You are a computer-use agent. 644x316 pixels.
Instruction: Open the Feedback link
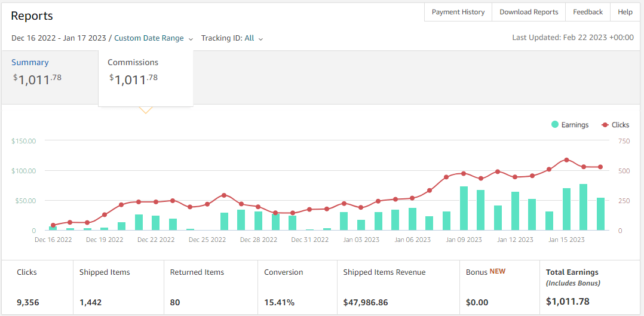click(587, 12)
